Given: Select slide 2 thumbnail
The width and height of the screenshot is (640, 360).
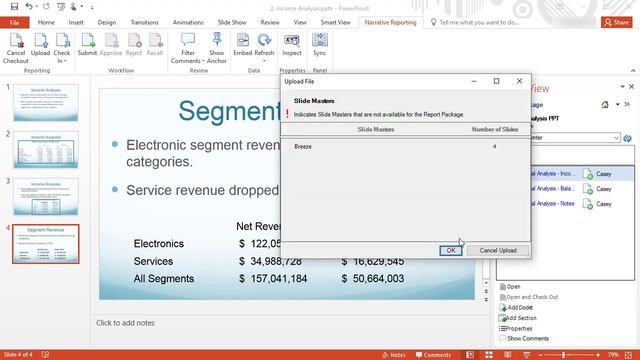Looking at the screenshot, I should (46, 150).
